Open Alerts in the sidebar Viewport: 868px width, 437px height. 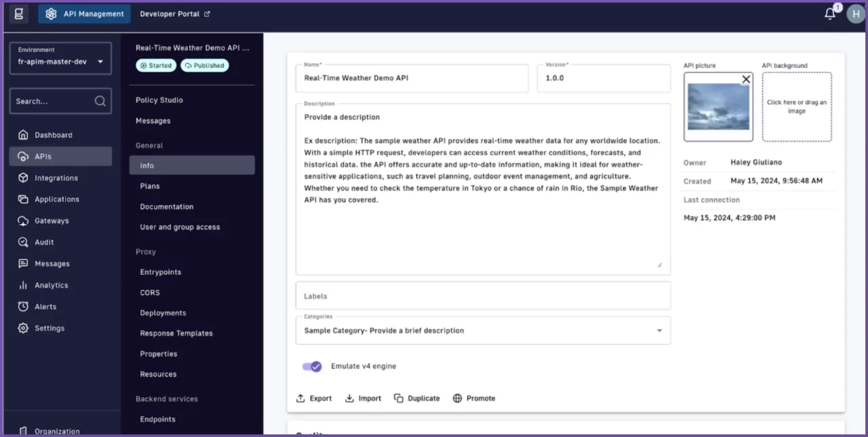45,307
